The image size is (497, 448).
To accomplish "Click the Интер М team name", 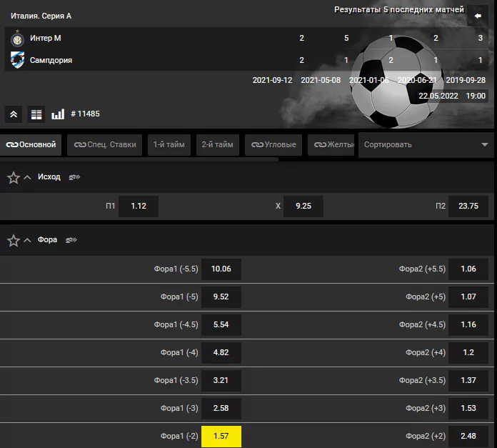I will (x=46, y=38).
